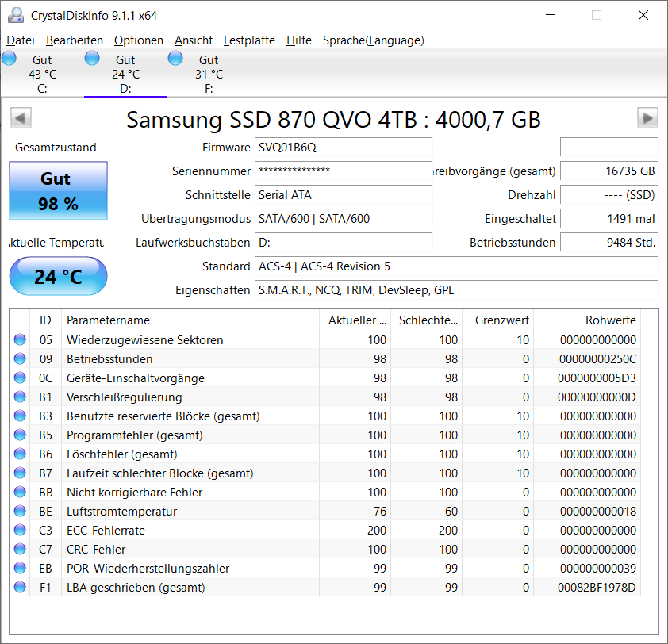Click status orb of Programmfehler row
Viewport: 668px width, 644px height.
click(x=20, y=435)
